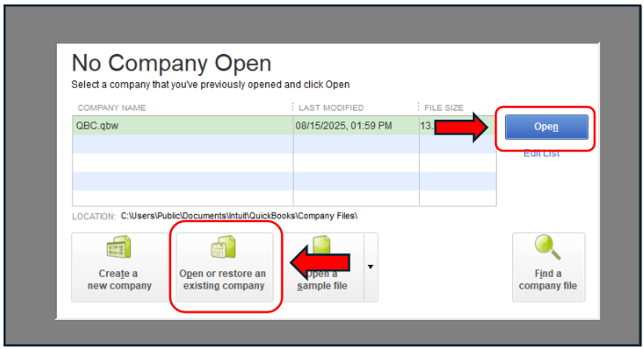Click the Edit List link
Image resolution: width=644 pixels, height=349 pixels.
tap(542, 153)
